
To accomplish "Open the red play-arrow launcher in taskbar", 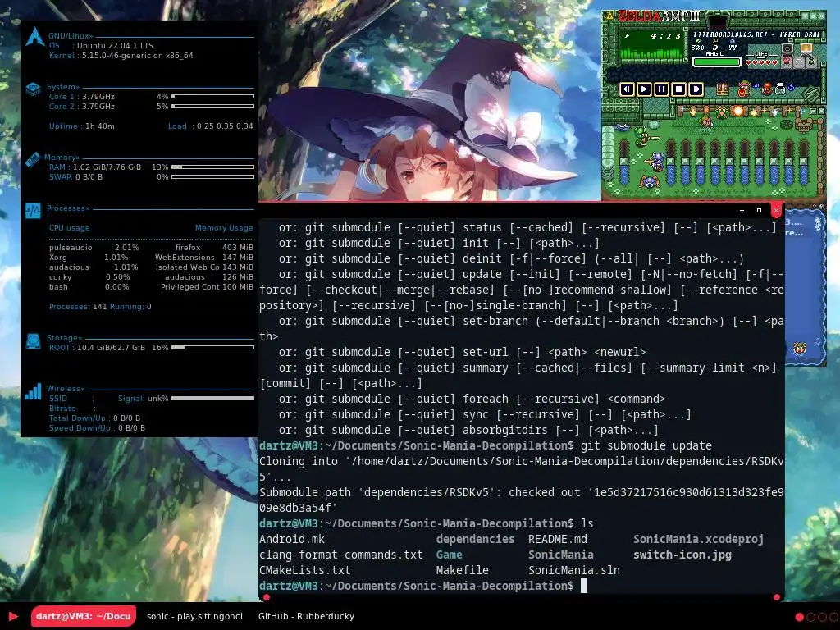I will 13,616.
